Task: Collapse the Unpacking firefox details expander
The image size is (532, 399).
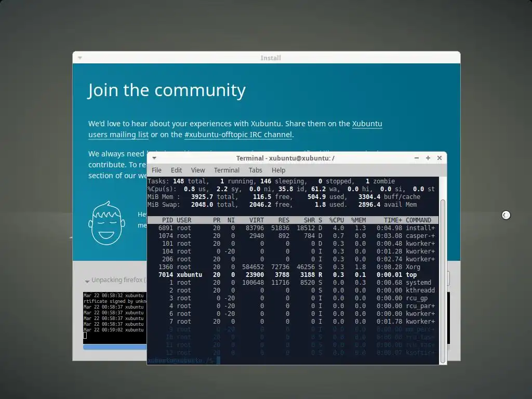Action: coord(87,281)
